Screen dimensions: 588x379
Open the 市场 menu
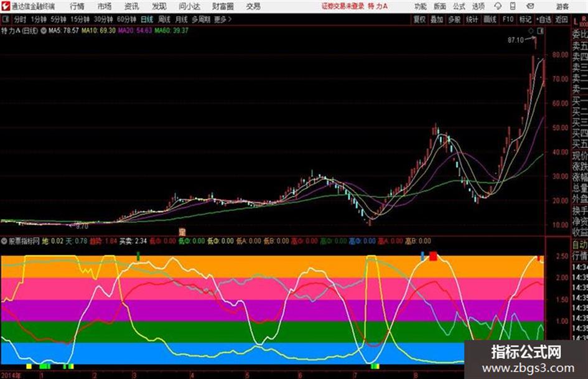(105, 6)
